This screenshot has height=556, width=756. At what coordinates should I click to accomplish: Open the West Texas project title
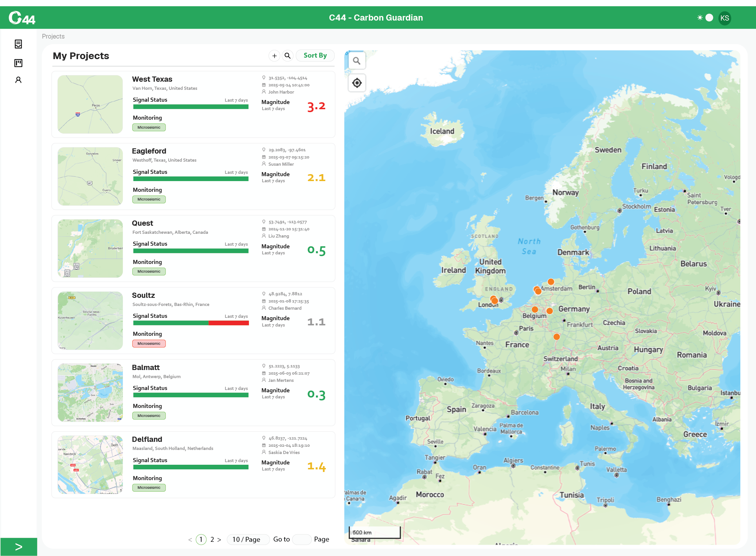tap(152, 79)
